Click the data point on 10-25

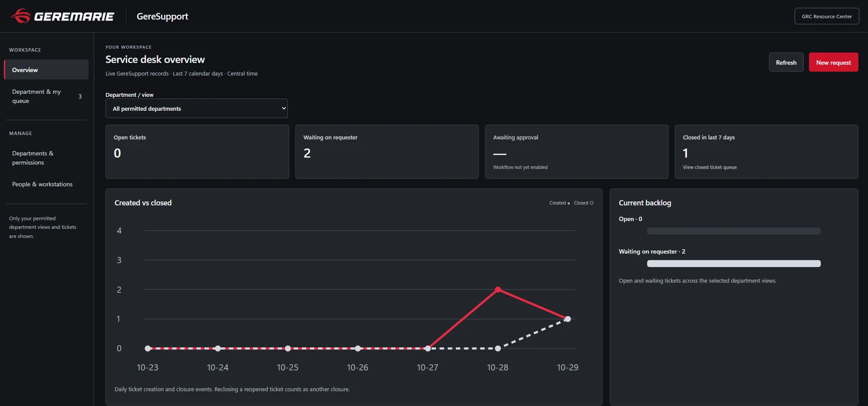click(x=288, y=348)
